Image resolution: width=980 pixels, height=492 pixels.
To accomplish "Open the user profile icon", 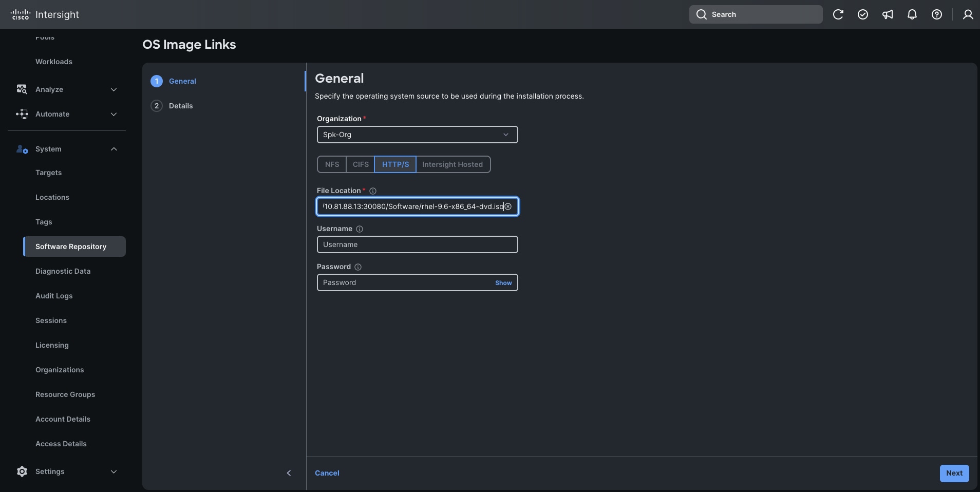I will click(968, 14).
